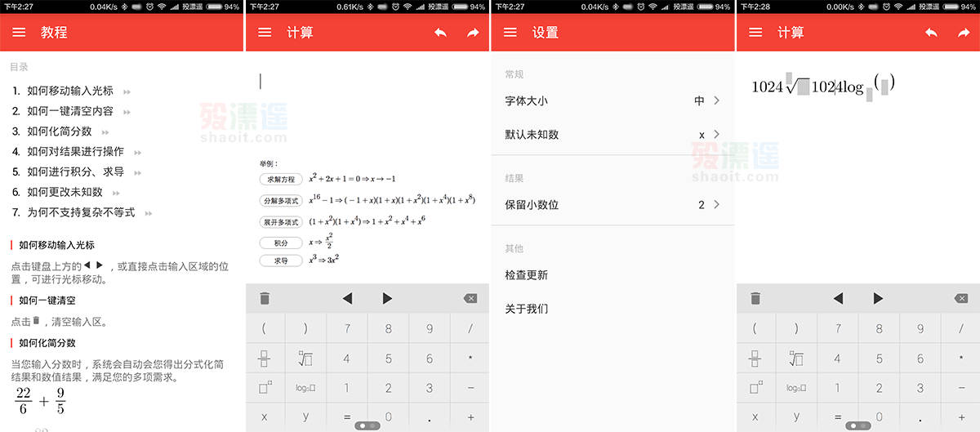The image size is (980, 432).
Task: Jump to tutorial topic 如何对结果进行操作
Action: tap(78, 152)
